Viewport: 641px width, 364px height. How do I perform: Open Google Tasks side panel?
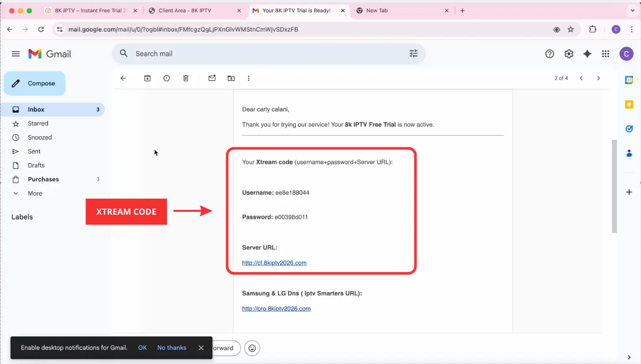coord(629,129)
